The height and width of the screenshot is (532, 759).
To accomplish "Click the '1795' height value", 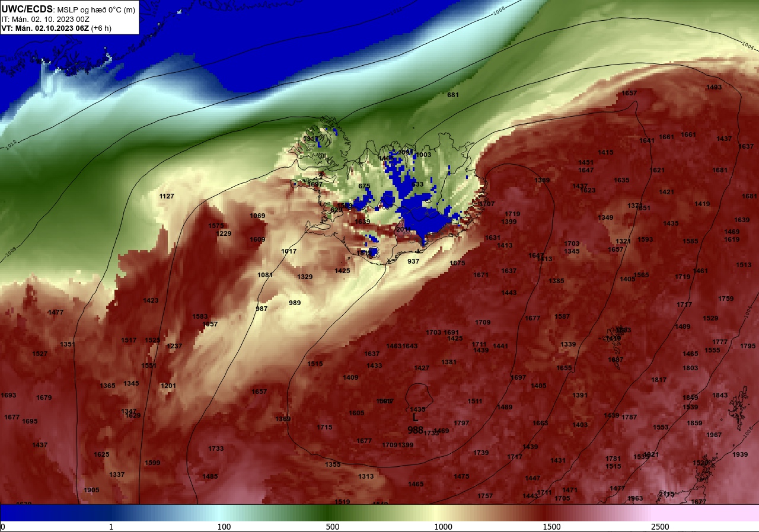I will (x=748, y=346).
